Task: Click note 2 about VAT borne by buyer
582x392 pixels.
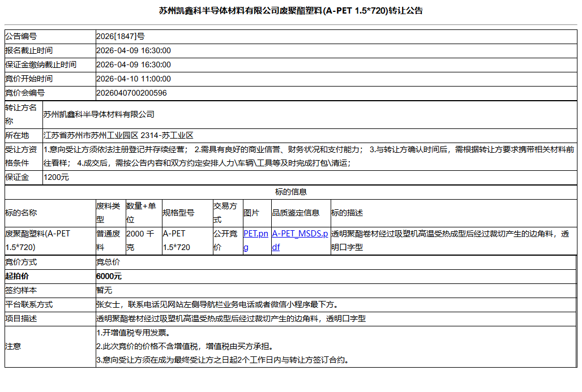Action: point(186,346)
